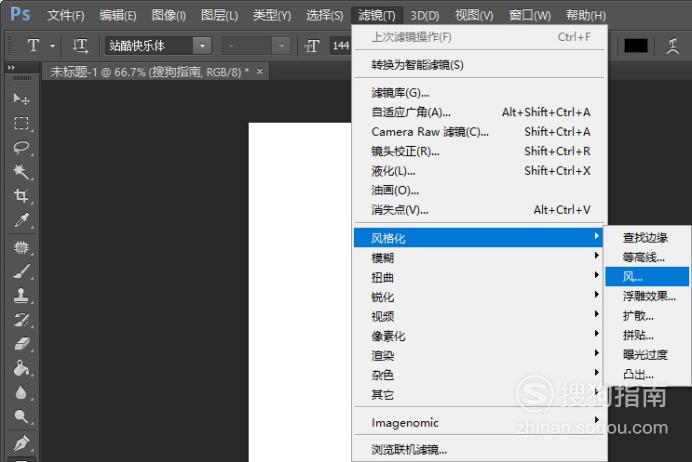Viewport: 692px width, 462px height.
Task: Open the 3D(D) menu
Action: point(425,15)
